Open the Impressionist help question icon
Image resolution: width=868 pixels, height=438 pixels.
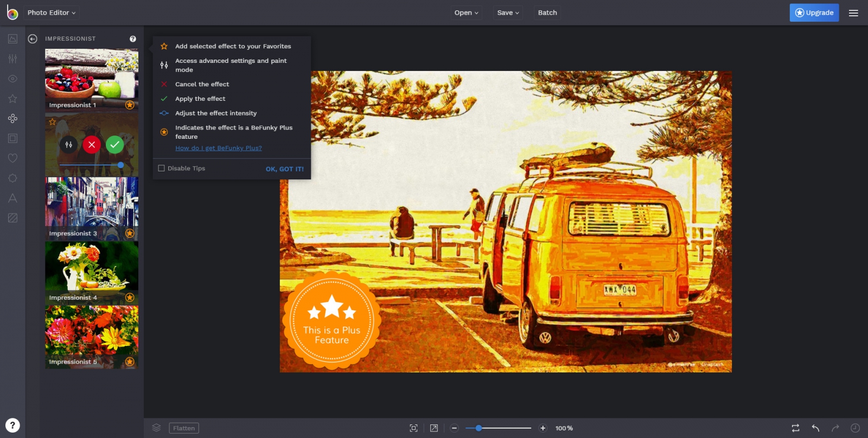coord(133,38)
